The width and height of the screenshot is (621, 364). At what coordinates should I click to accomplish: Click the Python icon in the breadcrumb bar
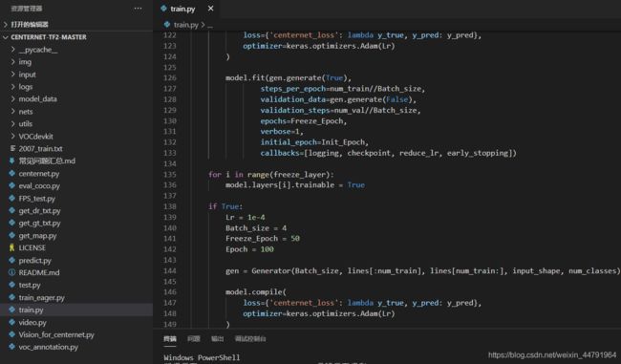click(x=167, y=25)
